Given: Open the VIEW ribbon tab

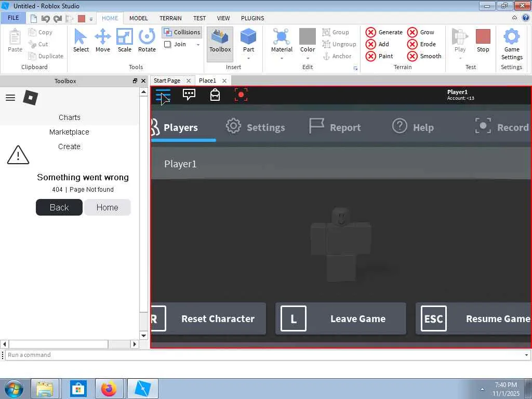Looking at the screenshot, I should 223,18.
